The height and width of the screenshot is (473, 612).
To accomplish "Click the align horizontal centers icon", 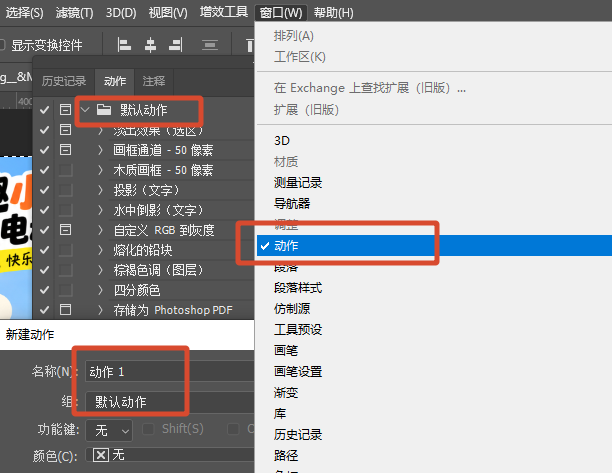I will pyautogui.click(x=150, y=45).
